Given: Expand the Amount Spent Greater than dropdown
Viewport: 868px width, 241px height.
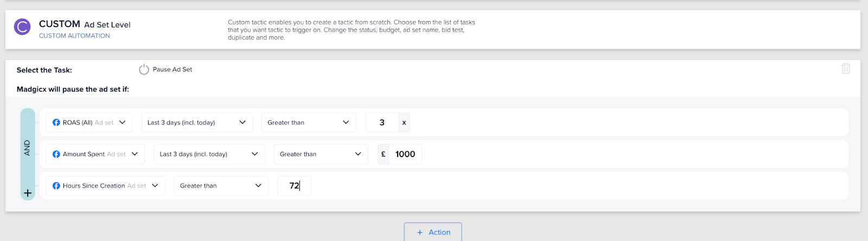Looking at the screenshot, I should [x=321, y=154].
